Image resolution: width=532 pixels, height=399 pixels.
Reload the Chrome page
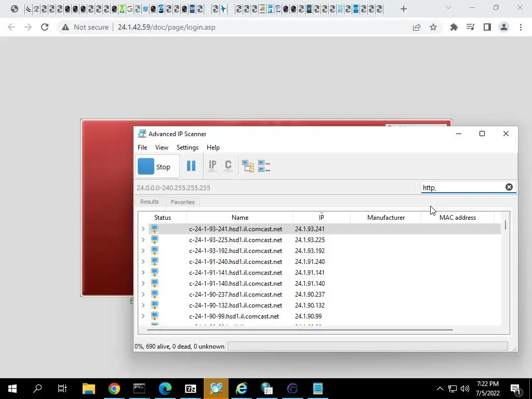[x=45, y=27]
